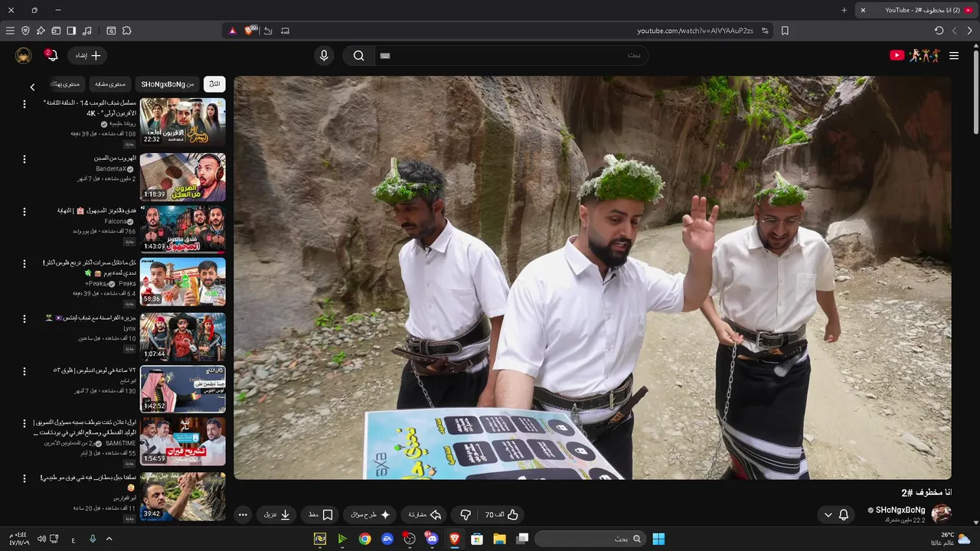This screenshot has width=980, height=551.
Task: Open the extensions puzzle icon
Action: pyautogui.click(x=127, y=31)
